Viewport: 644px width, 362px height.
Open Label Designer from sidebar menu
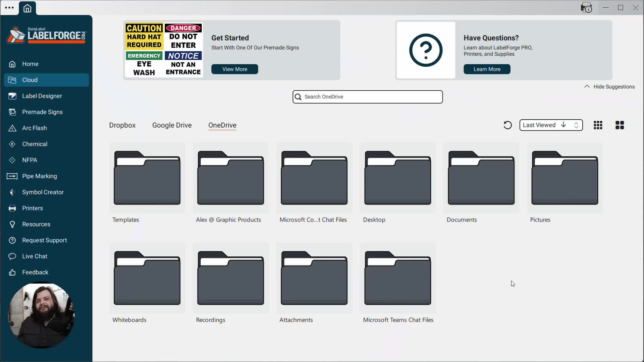[x=46, y=96]
